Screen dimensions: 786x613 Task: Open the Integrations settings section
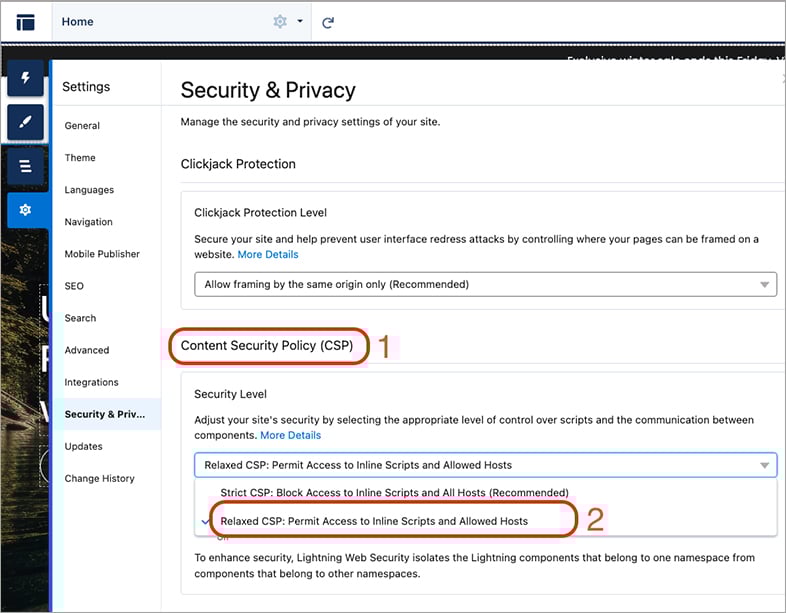(91, 382)
